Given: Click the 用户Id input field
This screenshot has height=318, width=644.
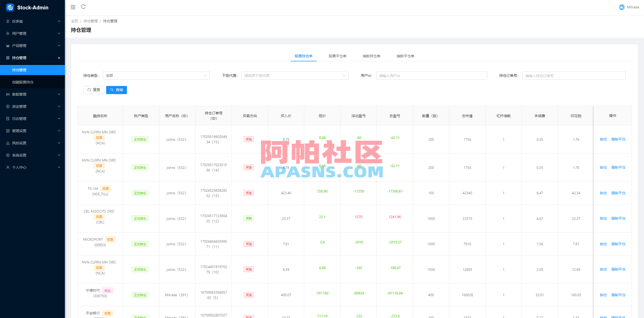Looking at the screenshot, I should (x=431, y=75).
